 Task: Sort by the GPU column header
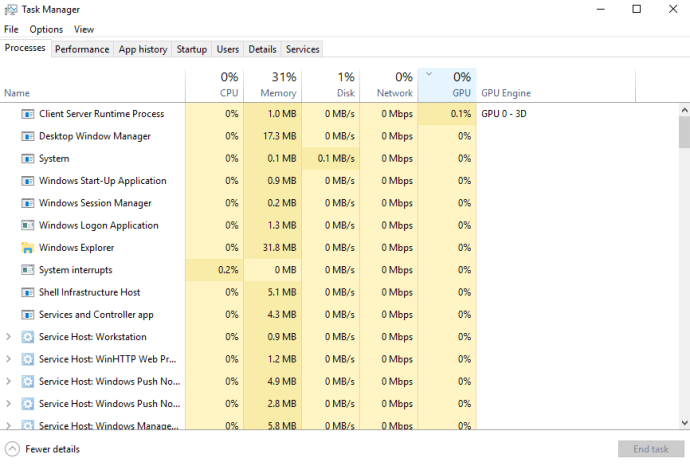(447, 84)
